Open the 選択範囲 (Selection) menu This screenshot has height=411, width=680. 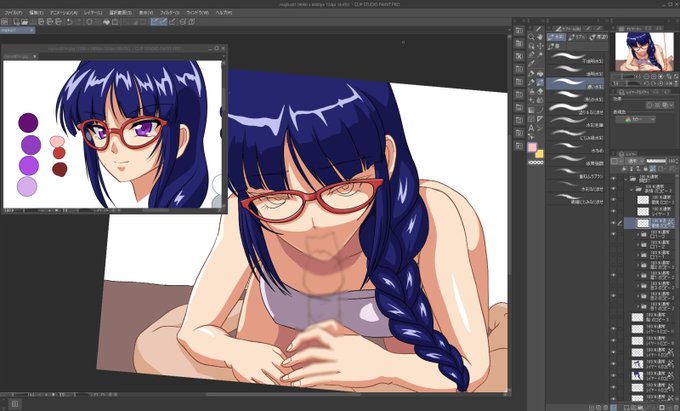[121, 13]
